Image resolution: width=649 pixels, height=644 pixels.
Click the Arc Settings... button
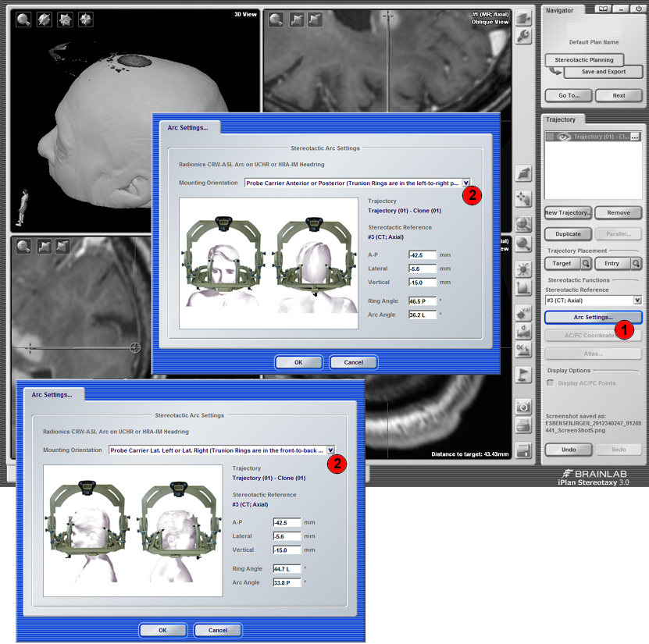(593, 317)
